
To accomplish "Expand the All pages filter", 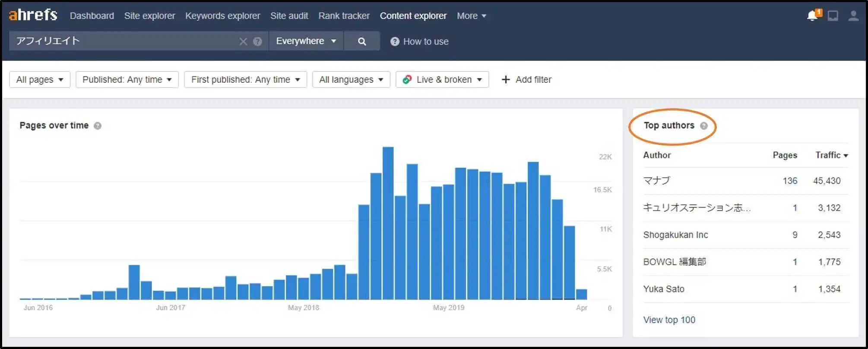I will click(40, 80).
